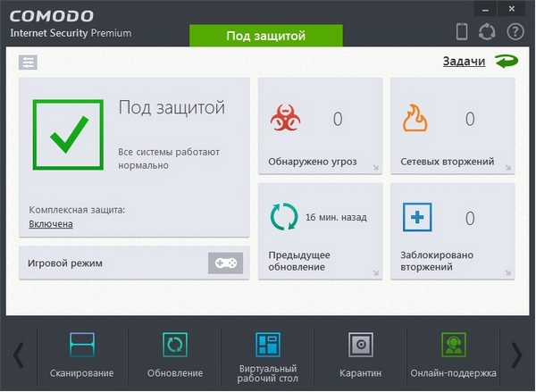Image resolution: width=536 pixels, height=392 pixels.
Task: Switch to Задачи tasks view
Action: (464, 62)
